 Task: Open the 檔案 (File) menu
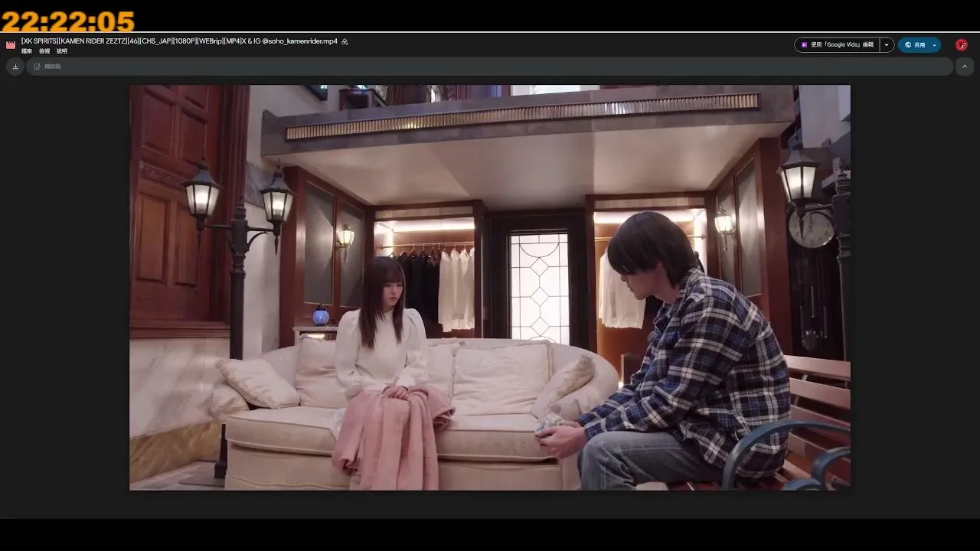[x=27, y=51]
